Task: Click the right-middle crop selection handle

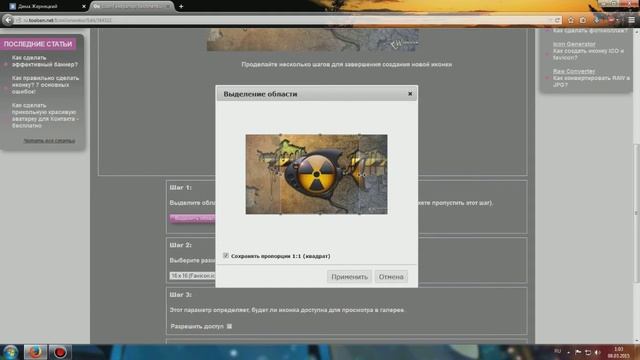Action: tap(359, 174)
